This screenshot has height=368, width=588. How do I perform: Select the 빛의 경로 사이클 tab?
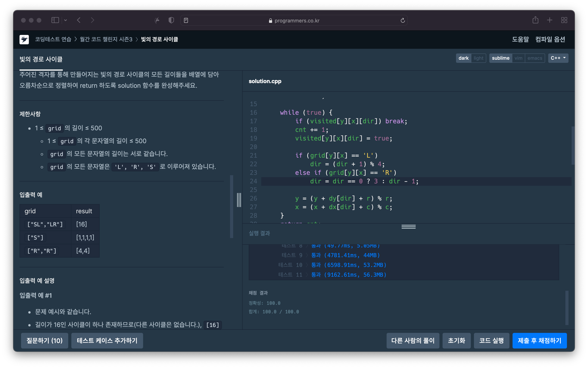click(41, 59)
